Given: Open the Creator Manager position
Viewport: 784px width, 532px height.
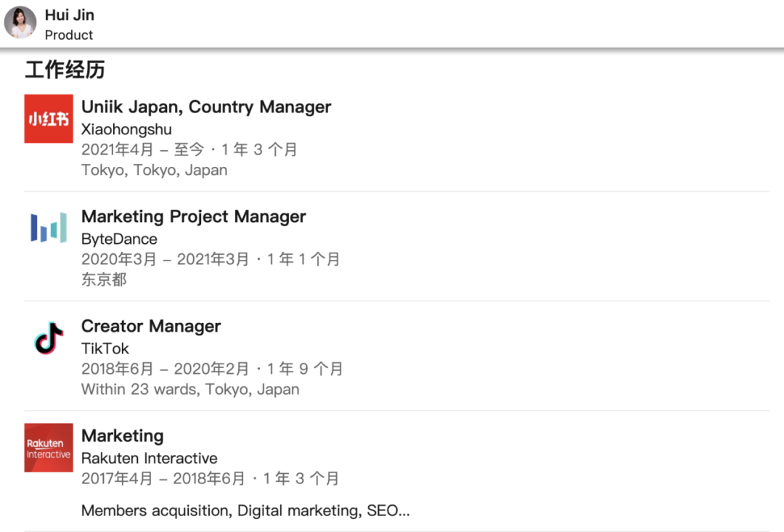Looking at the screenshot, I should [151, 326].
